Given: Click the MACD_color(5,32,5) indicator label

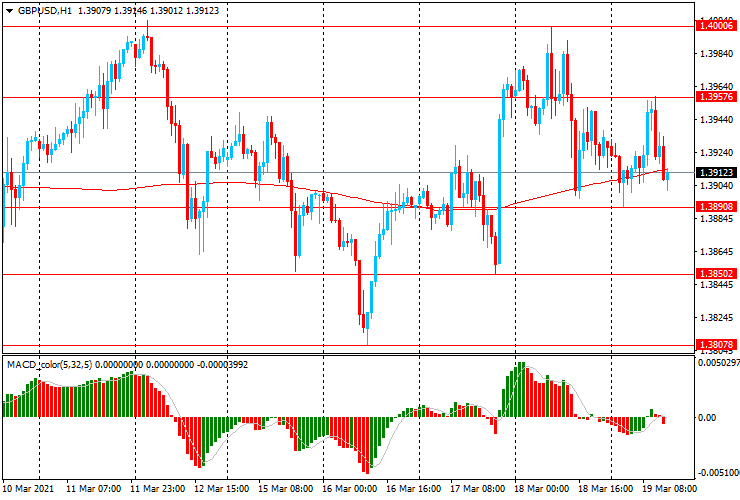Looking at the screenshot, I should 49,365.
